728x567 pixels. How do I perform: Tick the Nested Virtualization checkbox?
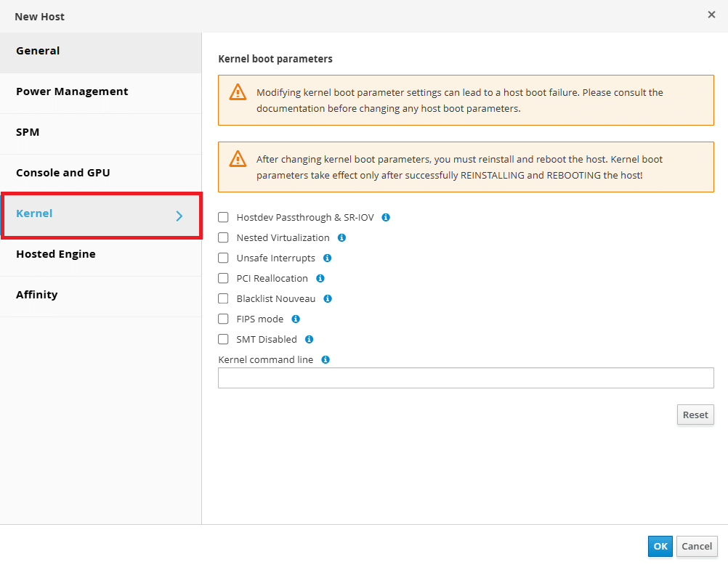click(223, 237)
